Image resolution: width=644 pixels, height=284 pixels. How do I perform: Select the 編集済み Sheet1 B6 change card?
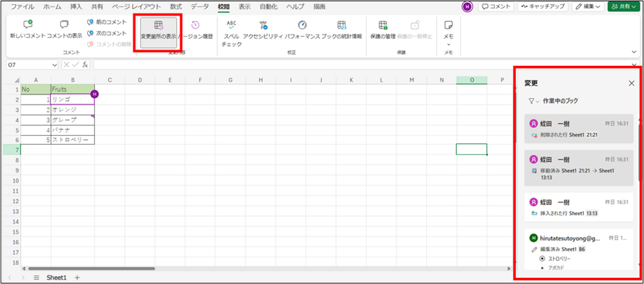579,250
